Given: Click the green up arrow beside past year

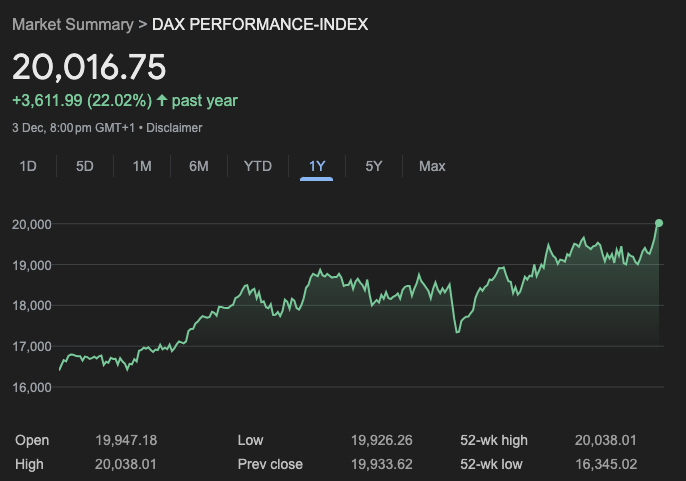Looking at the screenshot, I should point(161,100).
